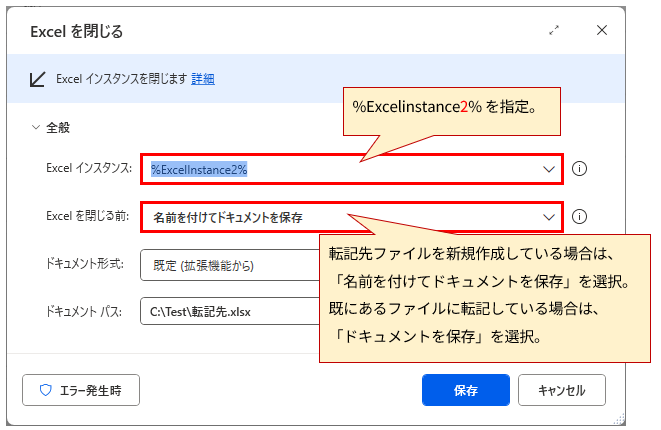
Task: Click the 保存 button
Action: tap(466, 390)
